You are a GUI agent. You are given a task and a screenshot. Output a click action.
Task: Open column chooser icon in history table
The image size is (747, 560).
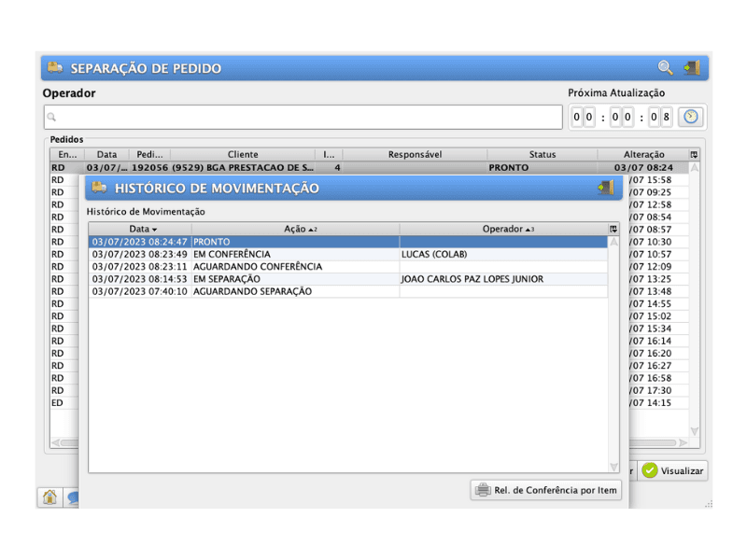pyautogui.click(x=613, y=229)
